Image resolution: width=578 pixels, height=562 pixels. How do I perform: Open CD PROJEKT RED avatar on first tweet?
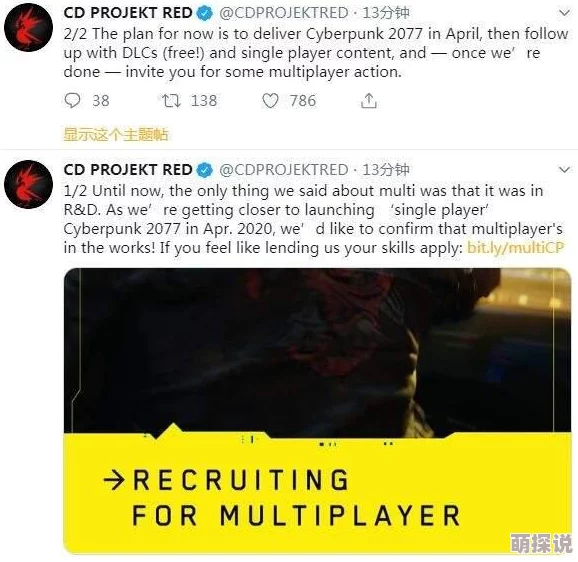point(28,27)
